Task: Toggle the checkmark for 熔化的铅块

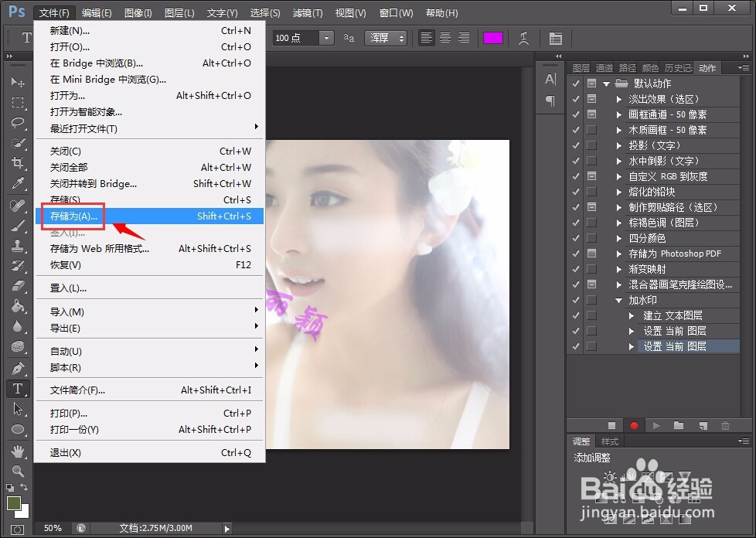Action: (576, 192)
